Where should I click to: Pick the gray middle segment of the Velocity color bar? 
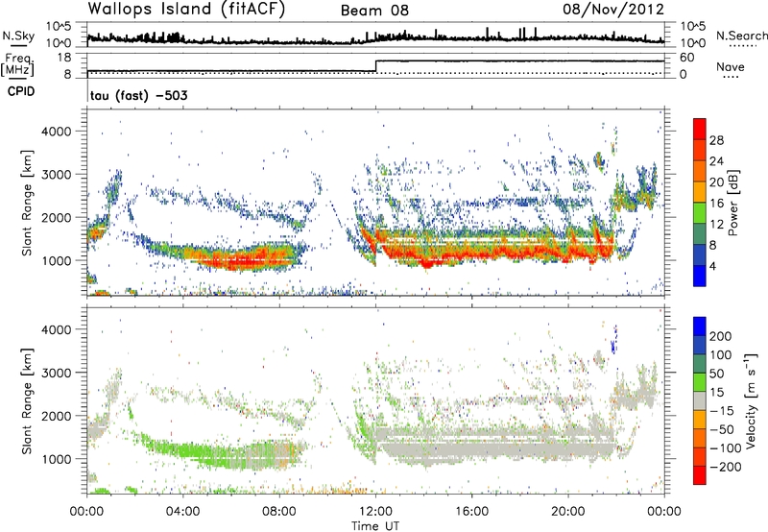click(x=700, y=400)
